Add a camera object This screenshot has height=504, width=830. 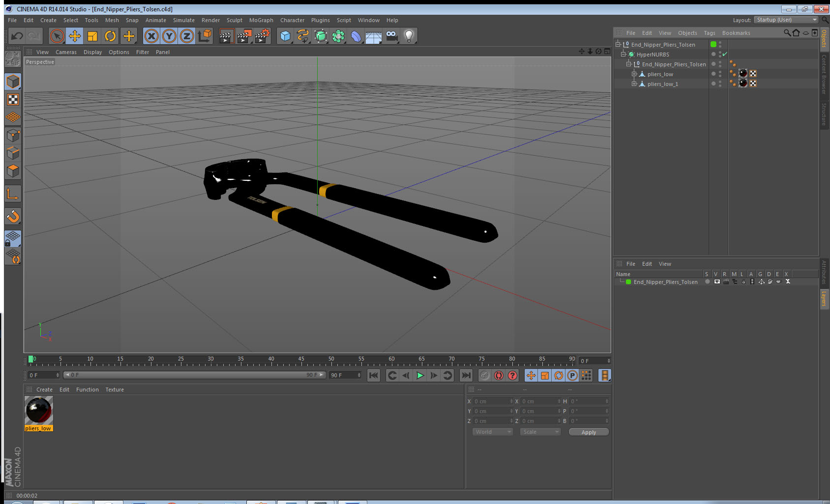pyautogui.click(x=391, y=36)
